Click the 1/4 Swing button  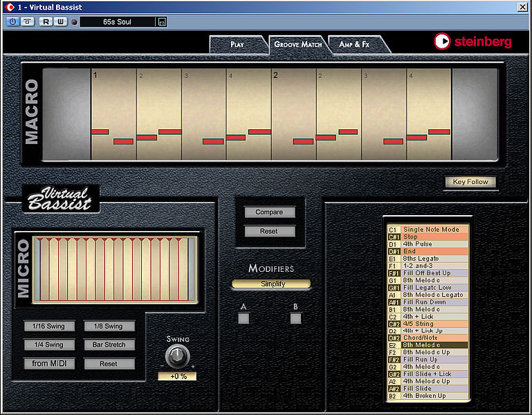click(x=49, y=344)
